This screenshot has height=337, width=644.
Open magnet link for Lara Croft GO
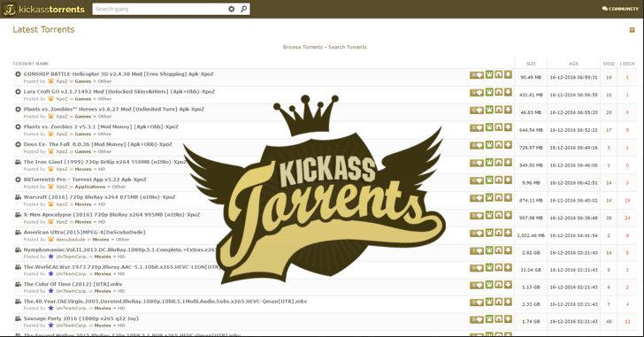click(x=499, y=92)
